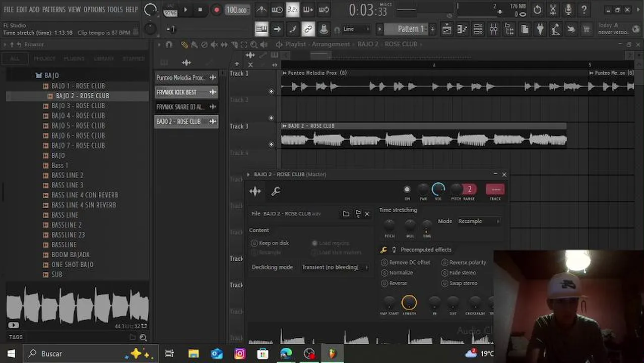The image size is (644, 363).
Task: Select the ALL tab in Browser
Action: (x=15, y=58)
